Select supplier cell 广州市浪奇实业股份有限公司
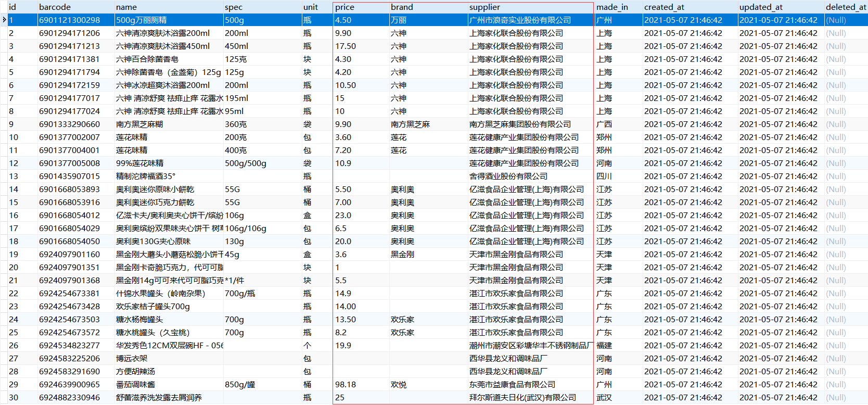The height and width of the screenshot is (405, 868). (531, 20)
